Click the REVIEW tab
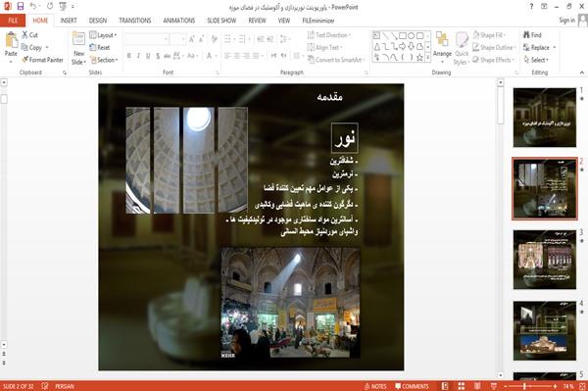 coord(257,21)
